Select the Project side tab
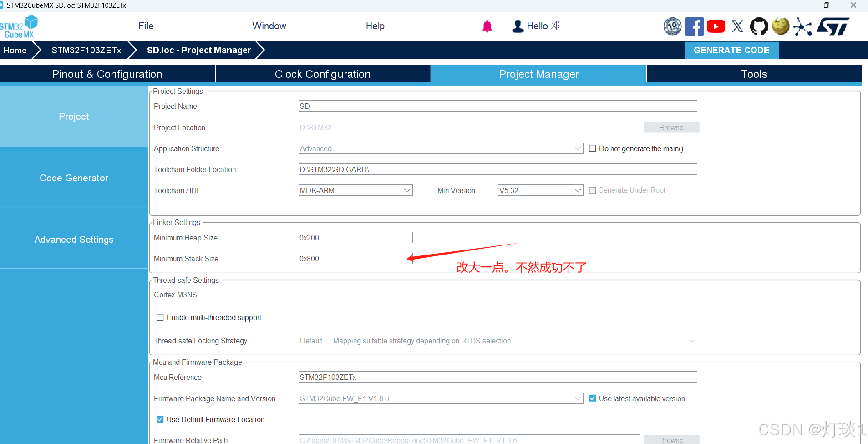 coord(74,117)
